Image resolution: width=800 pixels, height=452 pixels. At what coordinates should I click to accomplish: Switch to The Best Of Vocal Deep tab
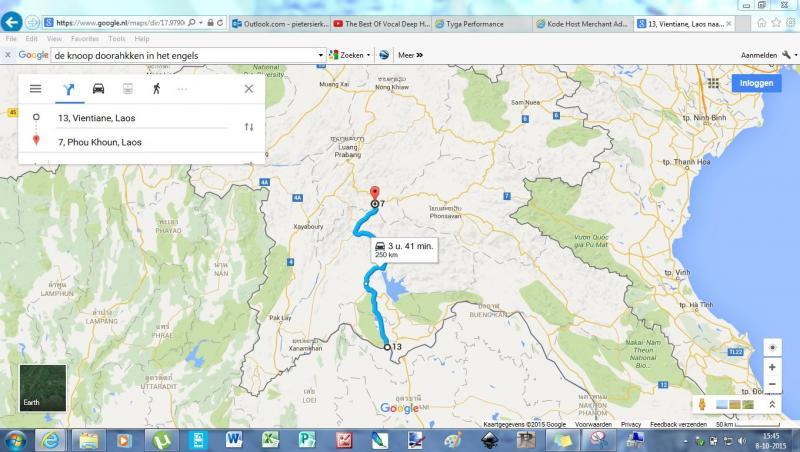(382, 23)
